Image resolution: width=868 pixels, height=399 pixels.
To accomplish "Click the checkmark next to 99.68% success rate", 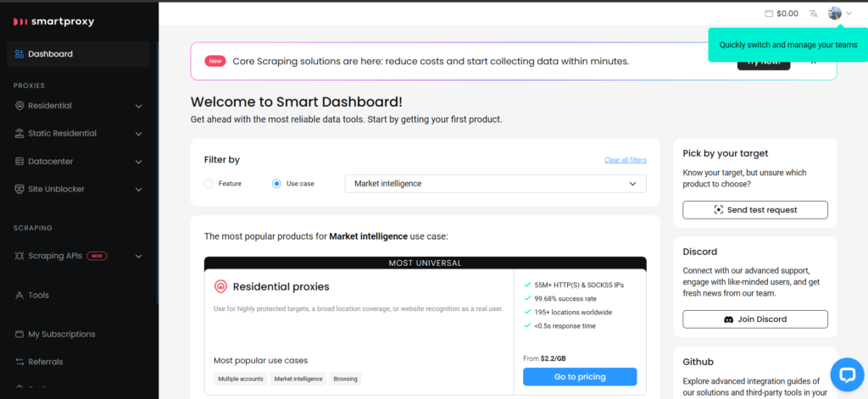I will [527, 298].
